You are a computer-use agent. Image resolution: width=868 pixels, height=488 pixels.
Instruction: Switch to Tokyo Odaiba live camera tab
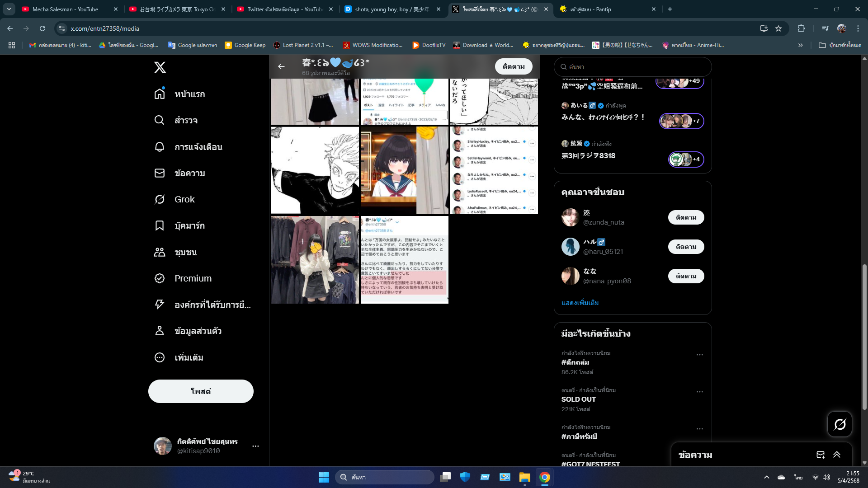pyautogui.click(x=177, y=9)
